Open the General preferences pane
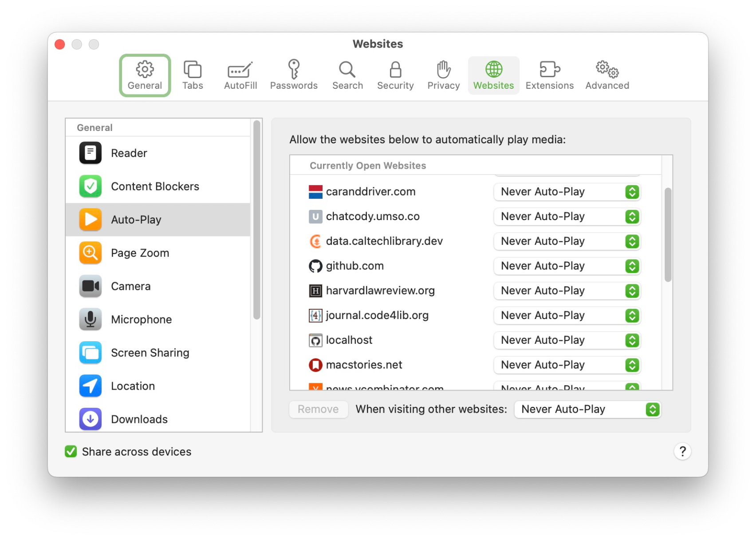This screenshot has height=540, width=756. tap(145, 75)
